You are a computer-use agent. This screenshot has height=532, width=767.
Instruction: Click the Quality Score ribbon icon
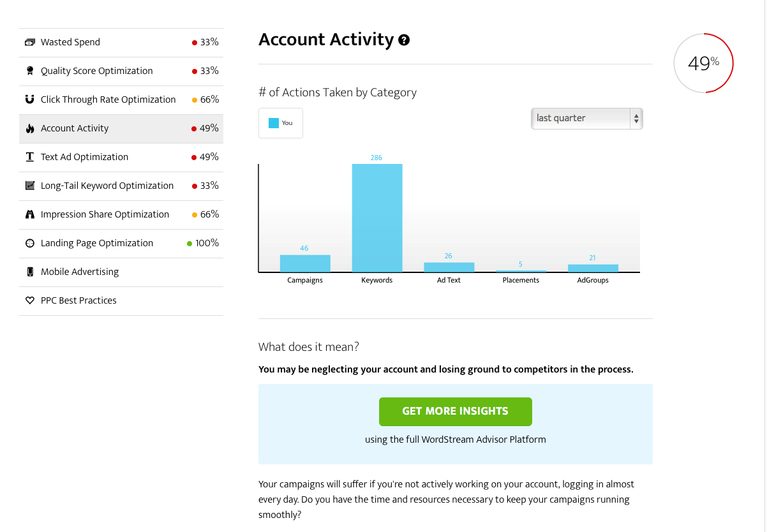tap(29, 71)
